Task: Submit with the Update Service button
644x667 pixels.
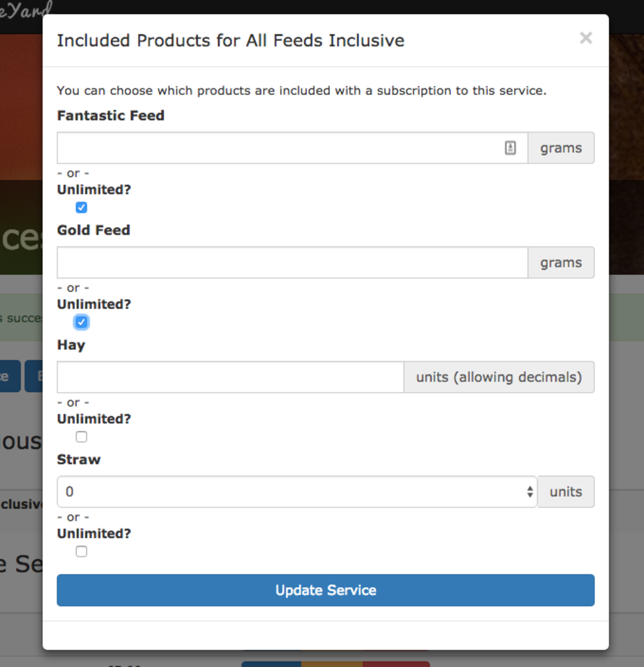Action: click(326, 590)
